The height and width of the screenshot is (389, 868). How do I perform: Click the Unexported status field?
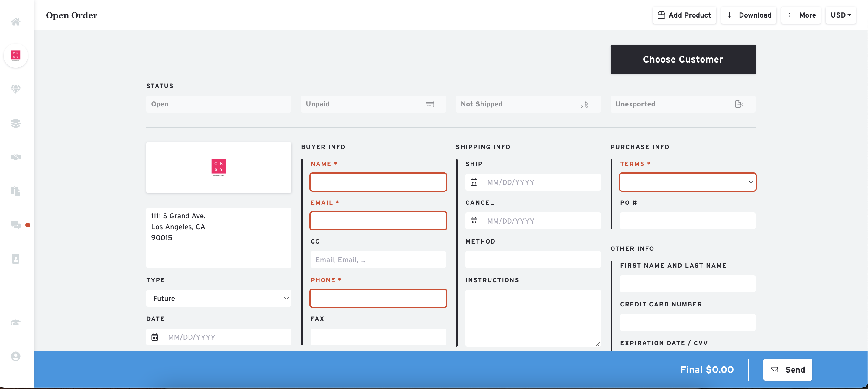click(x=683, y=104)
